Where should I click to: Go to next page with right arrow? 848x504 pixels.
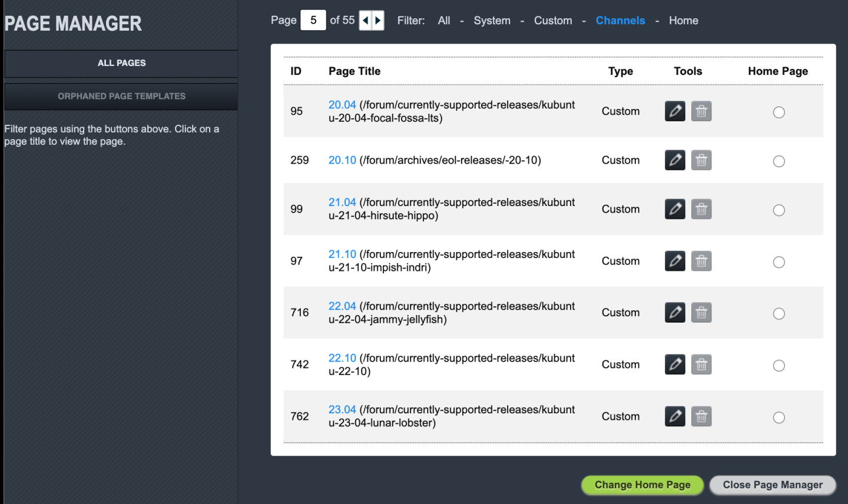(x=378, y=21)
